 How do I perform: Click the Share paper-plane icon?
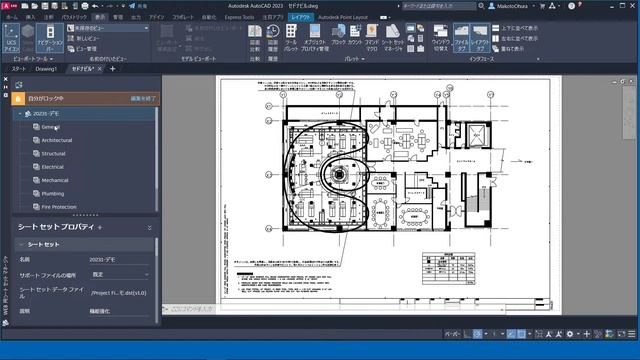click(132, 6)
